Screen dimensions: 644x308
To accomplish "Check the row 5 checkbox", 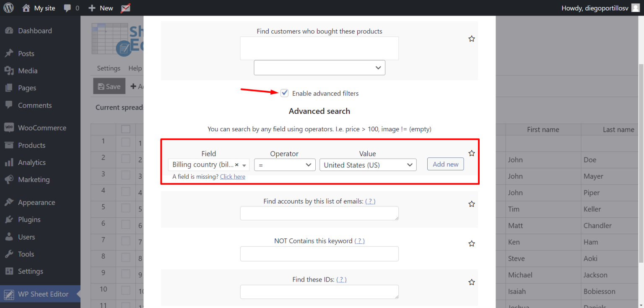I will [126, 208].
